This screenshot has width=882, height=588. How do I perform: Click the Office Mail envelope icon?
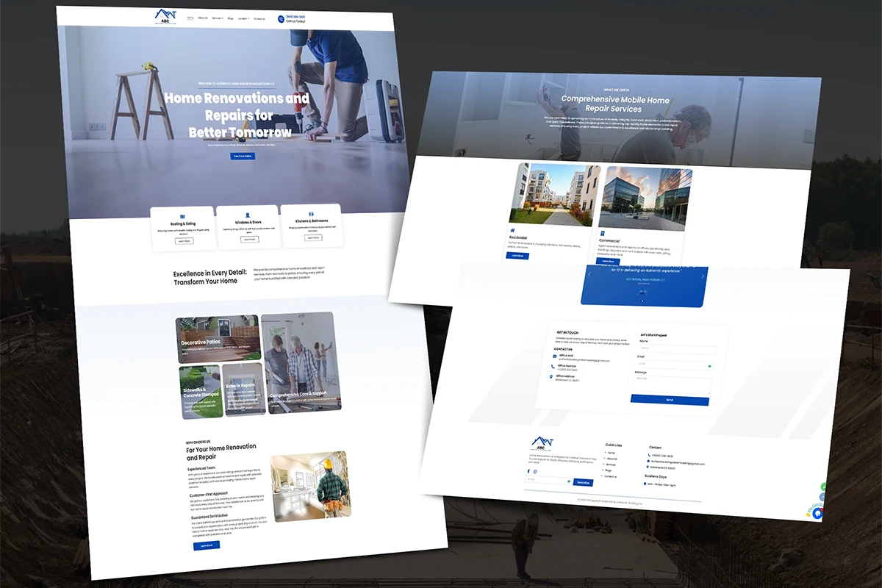coord(554,356)
